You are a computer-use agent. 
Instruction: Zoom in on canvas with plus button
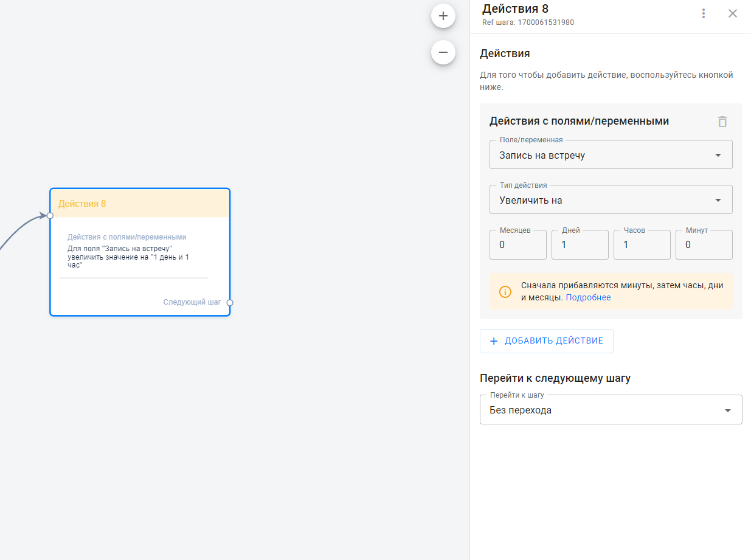443,16
